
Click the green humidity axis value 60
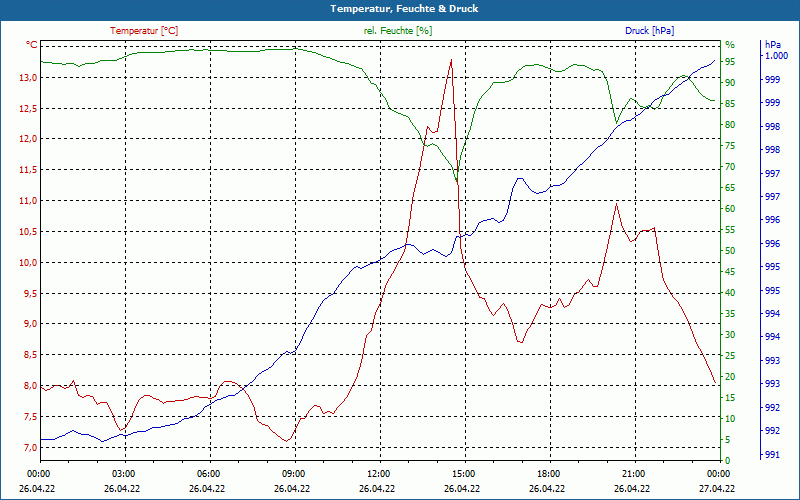pyautogui.click(x=730, y=209)
